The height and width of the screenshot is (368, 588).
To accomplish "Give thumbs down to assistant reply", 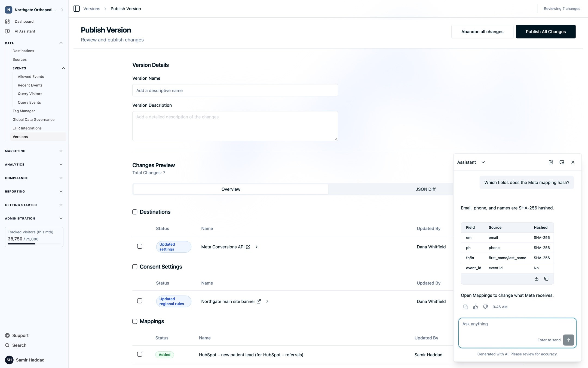I will pyautogui.click(x=485, y=307).
